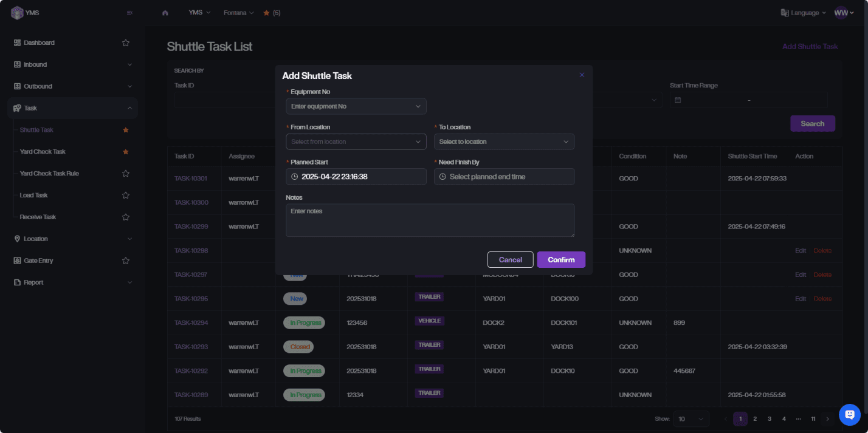
Task: Close the Add Shuttle Task dialog
Action: pyautogui.click(x=582, y=75)
